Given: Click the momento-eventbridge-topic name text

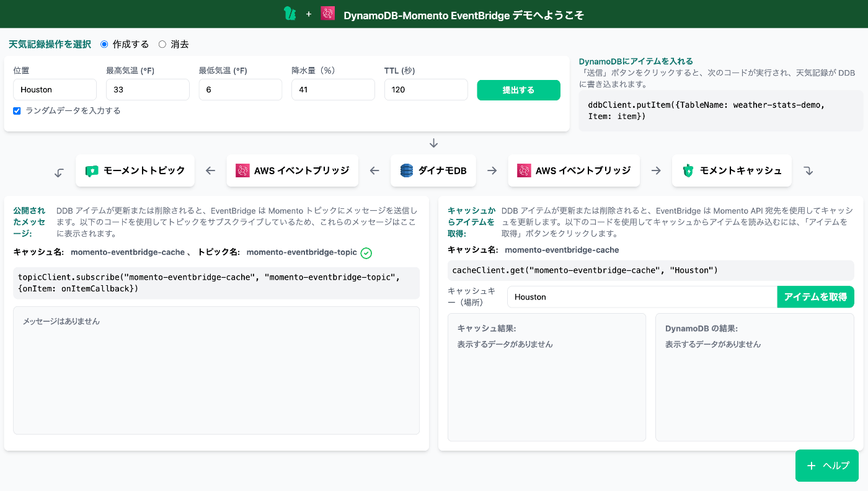Looking at the screenshot, I should [302, 252].
